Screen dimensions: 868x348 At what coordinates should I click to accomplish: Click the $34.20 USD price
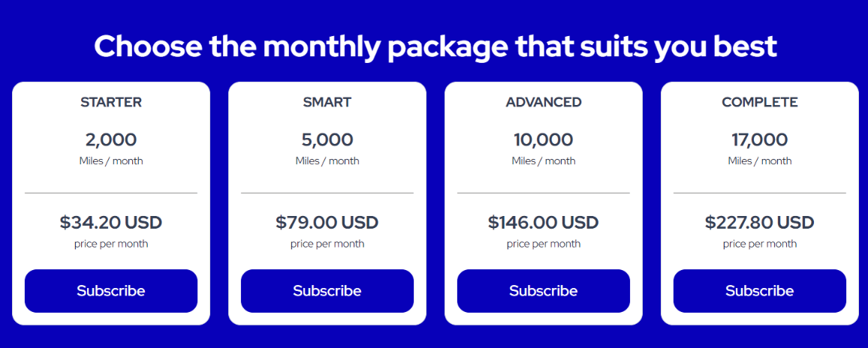[x=111, y=222]
